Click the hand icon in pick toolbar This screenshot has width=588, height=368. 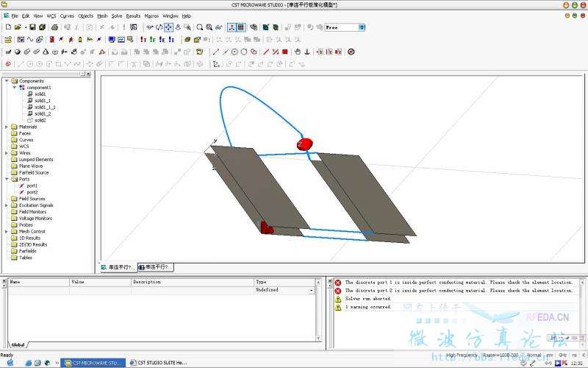click(x=298, y=52)
